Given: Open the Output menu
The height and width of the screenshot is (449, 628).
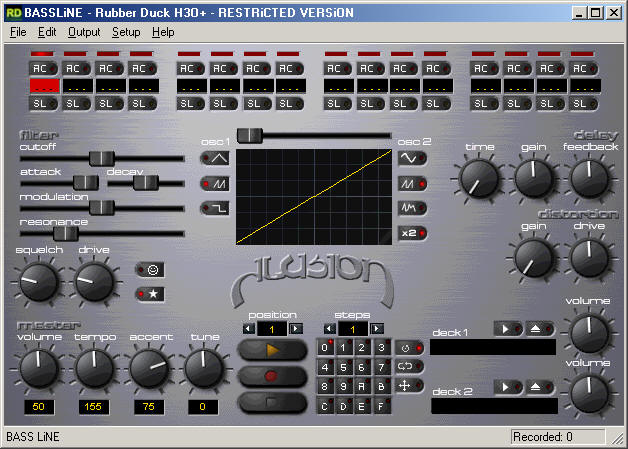Looking at the screenshot, I should click(84, 32).
